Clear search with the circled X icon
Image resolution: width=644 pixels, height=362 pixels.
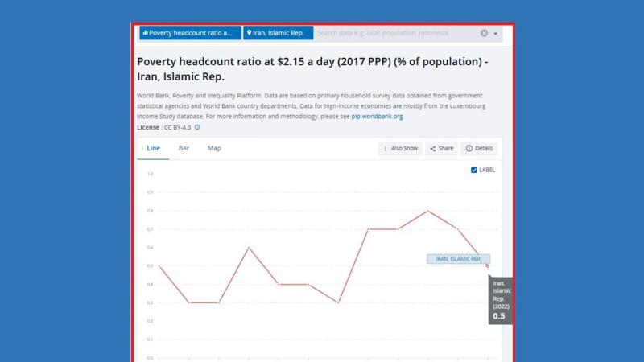click(x=484, y=33)
